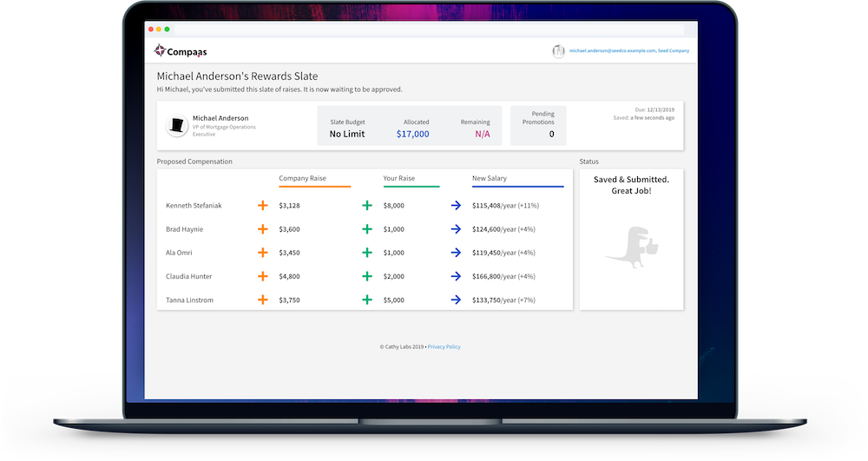This screenshot has width=868, height=461.
Task: Click orange plus icon for Claudia Hunter
Action: tap(263, 276)
